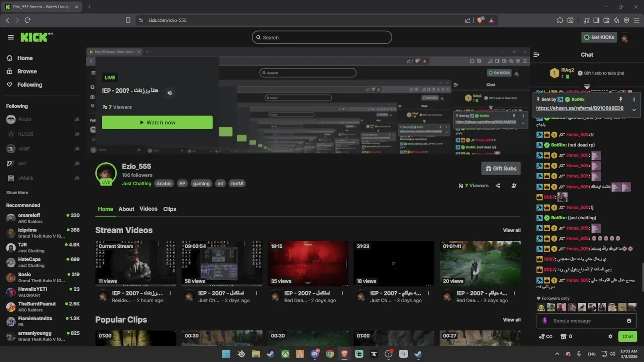
Task: Click the Brave Shields lion icon
Action: click(x=480, y=20)
